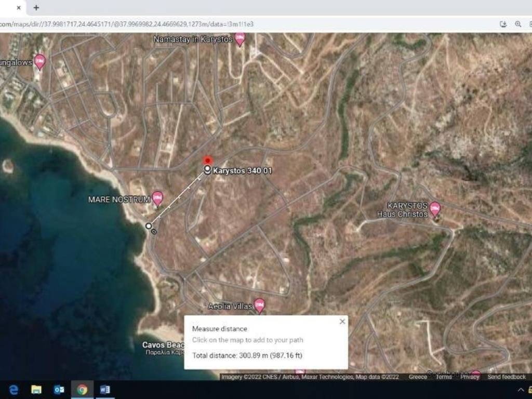The width and height of the screenshot is (532, 399).
Task: Click the Greece region link
Action: click(418, 377)
